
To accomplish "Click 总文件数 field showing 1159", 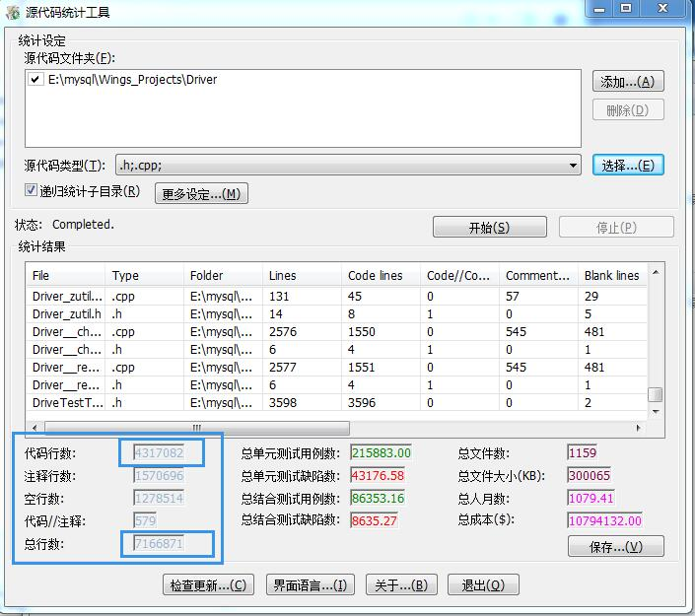I will pos(583,452).
